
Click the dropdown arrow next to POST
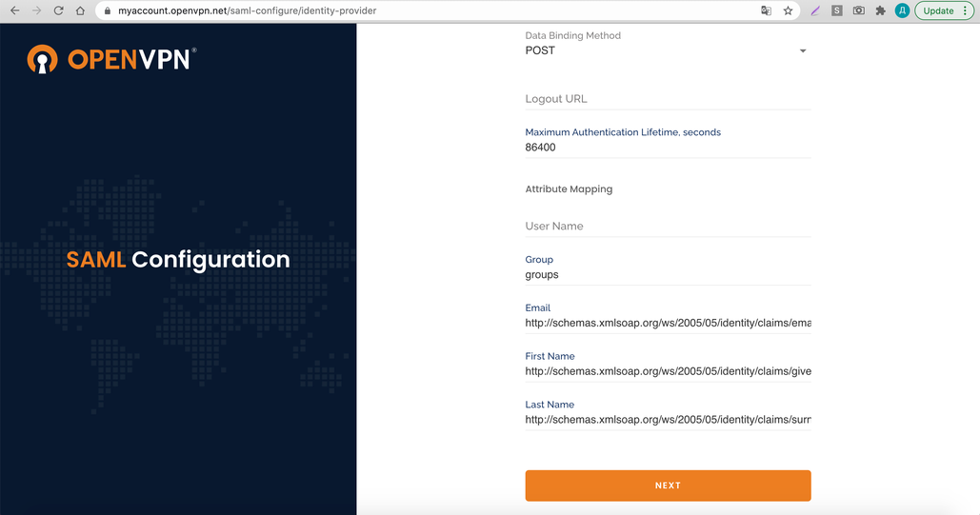coord(803,50)
